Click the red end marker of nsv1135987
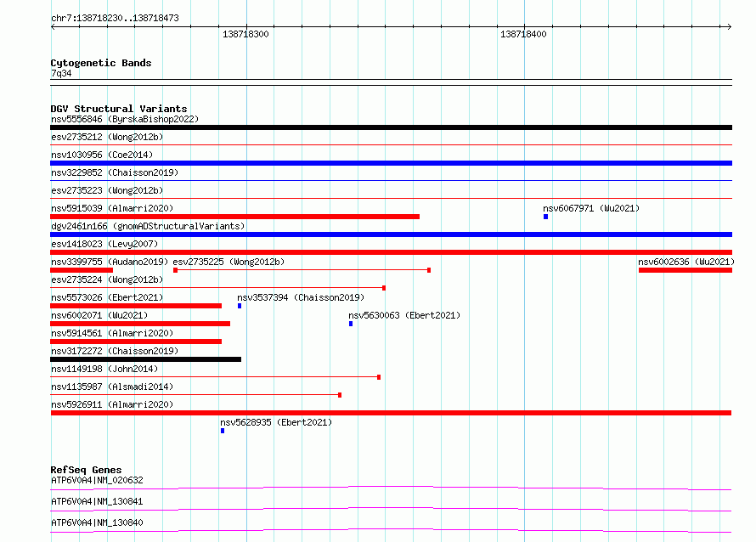756x542 pixels. point(340,395)
